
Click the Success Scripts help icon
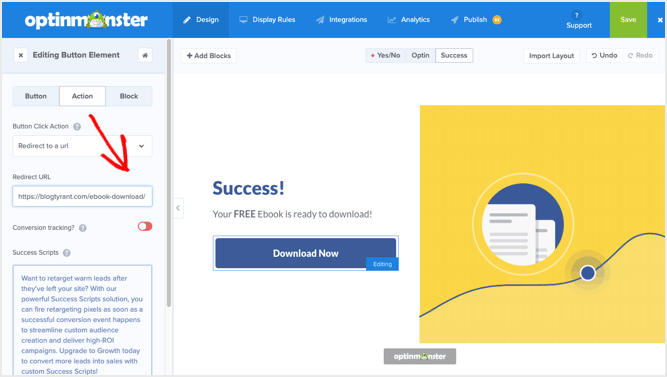(x=67, y=253)
